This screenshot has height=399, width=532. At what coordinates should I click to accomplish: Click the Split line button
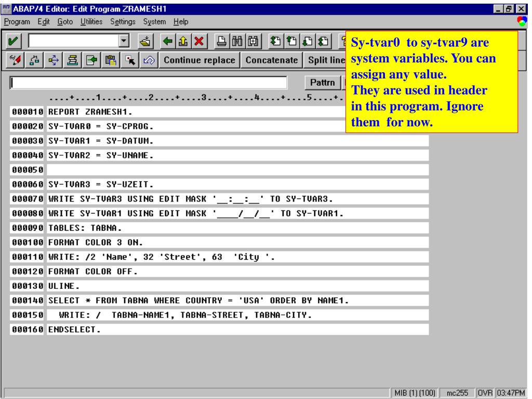pos(325,60)
